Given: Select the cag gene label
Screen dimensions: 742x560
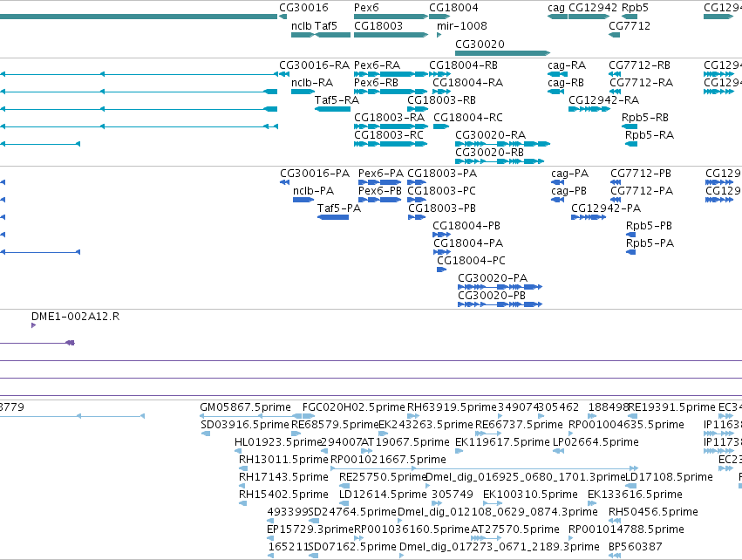Looking at the screenshot, I should (x=556, y=8).
